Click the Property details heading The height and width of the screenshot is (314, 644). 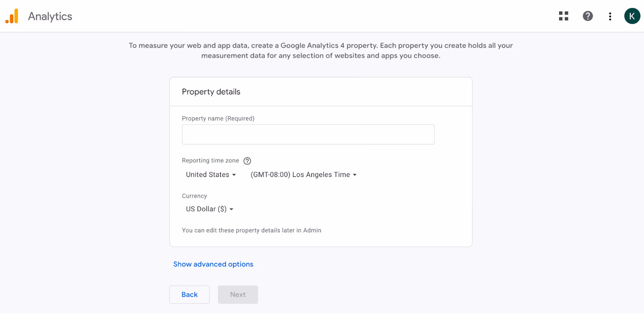click(211, 92)
